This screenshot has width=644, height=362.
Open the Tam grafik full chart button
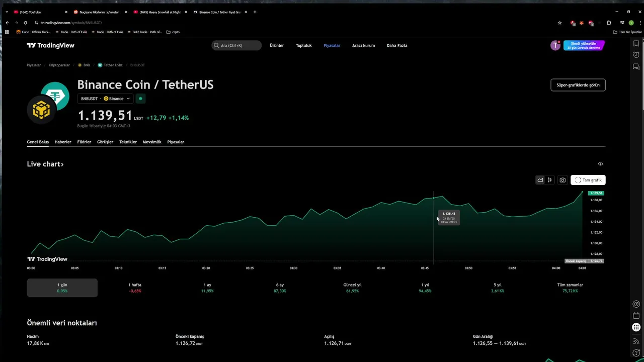point(588,180)
